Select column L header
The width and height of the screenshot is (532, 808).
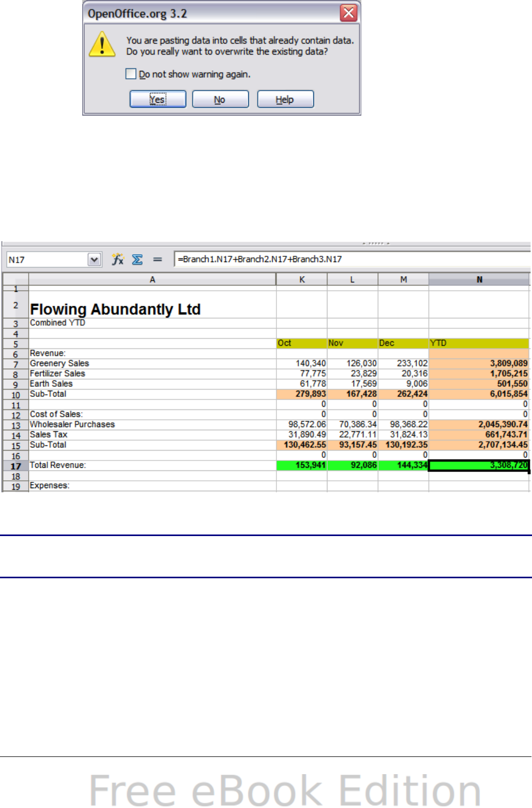(352, 280)
